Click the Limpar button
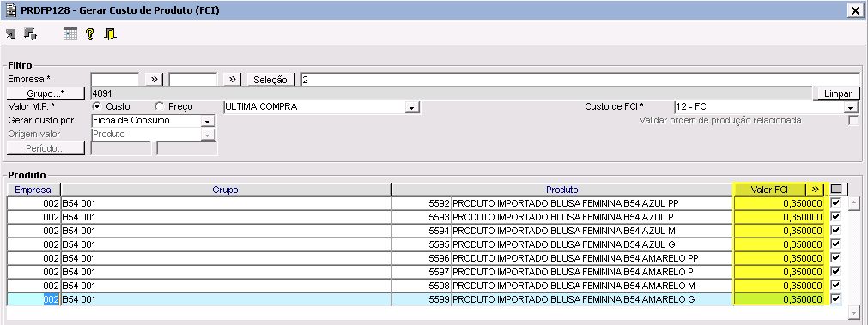 point(838,93)
